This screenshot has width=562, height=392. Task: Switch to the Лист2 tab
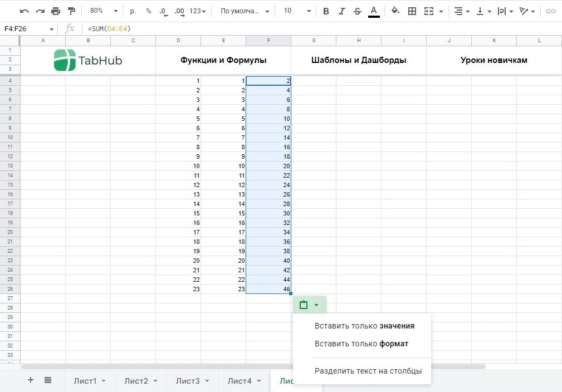136,381
